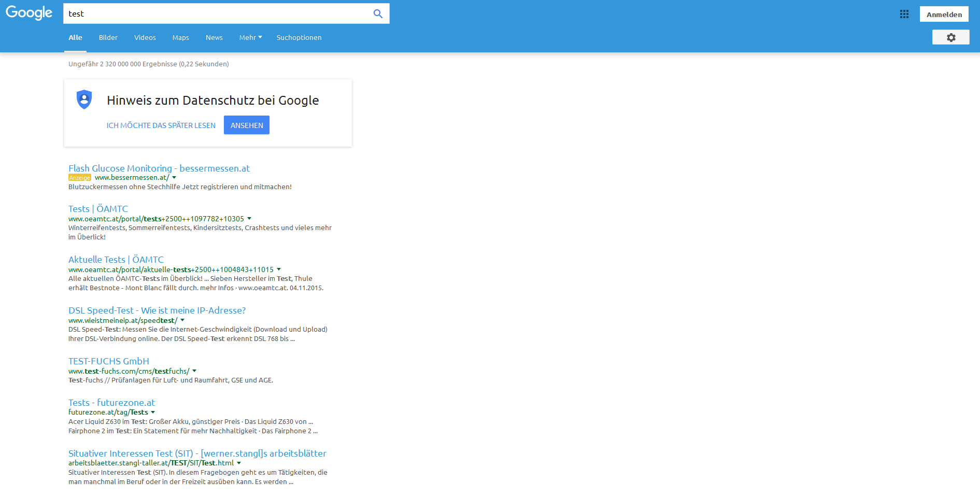Switch to the News tab
Screen dimensions: 980x497
[214, 37]
